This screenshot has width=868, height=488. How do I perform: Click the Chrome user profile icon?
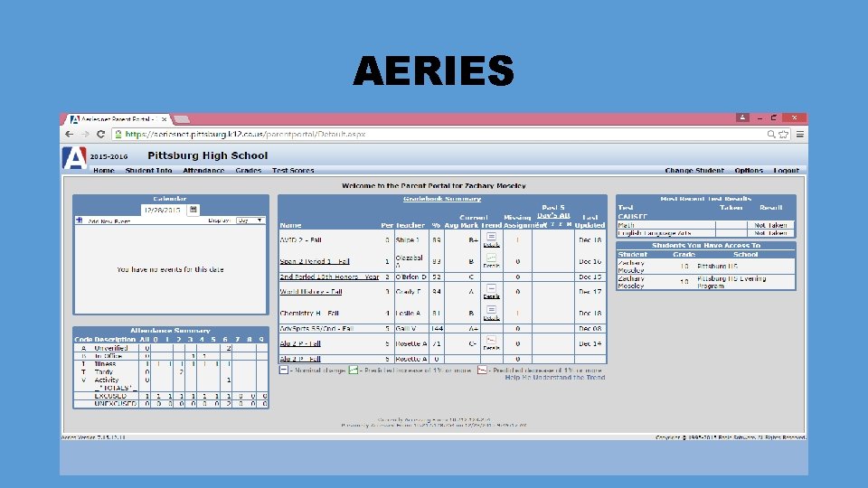pos(742,117)
